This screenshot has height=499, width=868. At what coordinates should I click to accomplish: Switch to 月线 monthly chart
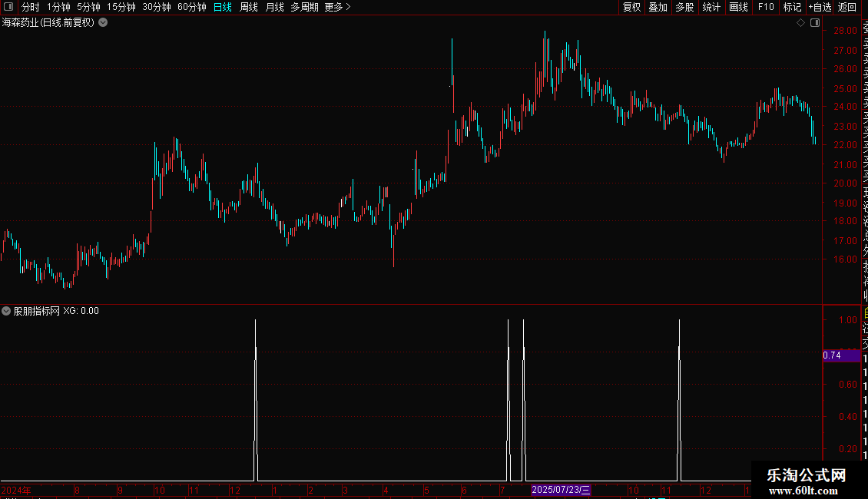click(274, 7)
